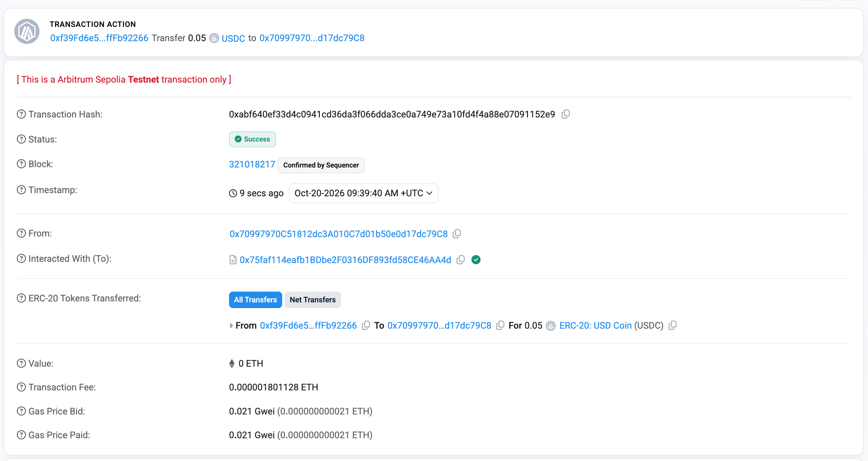
Task: Click the 0.000001801128 ETH transaction fee value
Action: pos(274,388)
